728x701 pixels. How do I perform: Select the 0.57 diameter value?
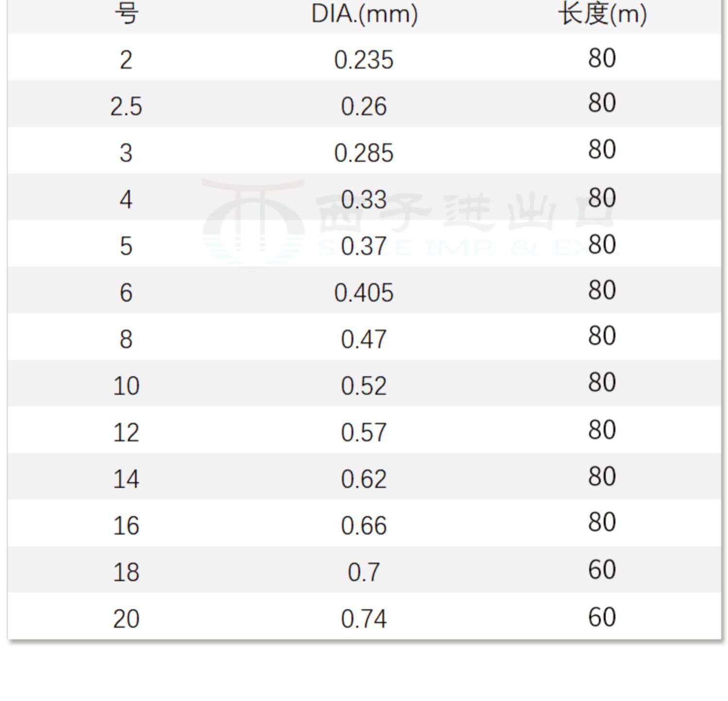(x=364, y=433)
